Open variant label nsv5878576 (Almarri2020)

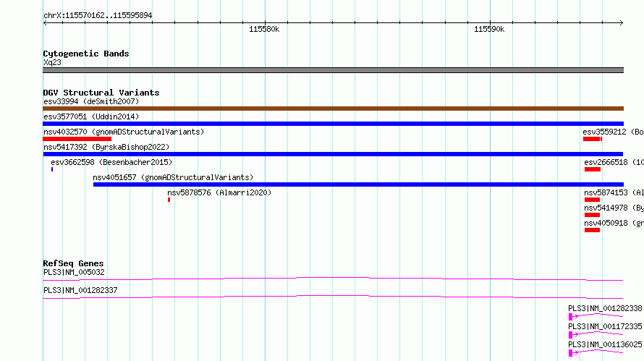pos(219,192)
